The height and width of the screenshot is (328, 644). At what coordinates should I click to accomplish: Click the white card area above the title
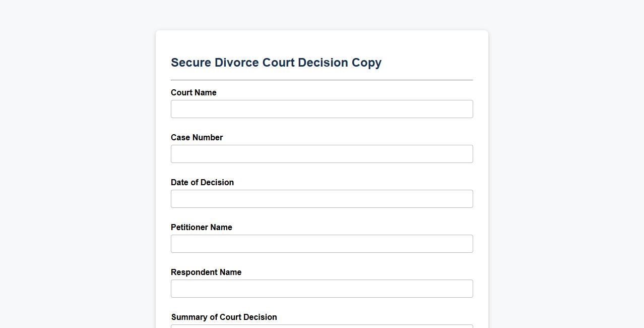[321, 41]
